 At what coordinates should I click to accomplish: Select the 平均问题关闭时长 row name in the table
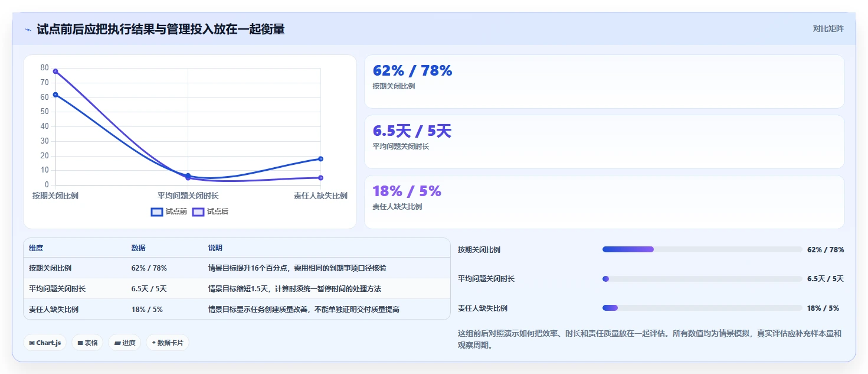(x=57, y=289)
